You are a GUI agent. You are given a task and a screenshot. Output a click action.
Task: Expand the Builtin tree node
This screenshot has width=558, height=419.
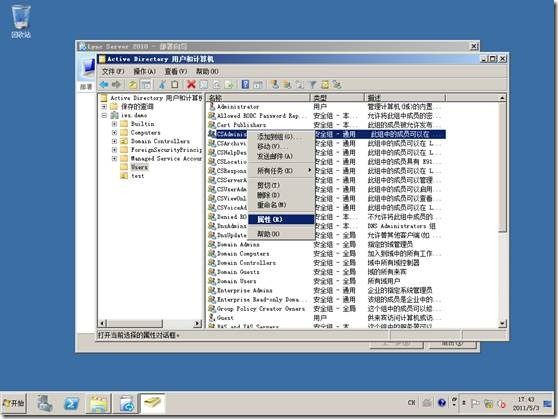114,124
